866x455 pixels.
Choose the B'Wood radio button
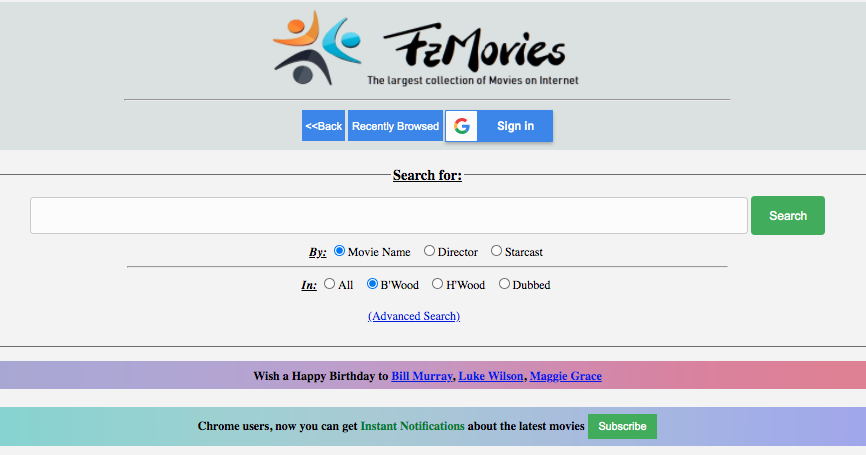pos(372,284)
